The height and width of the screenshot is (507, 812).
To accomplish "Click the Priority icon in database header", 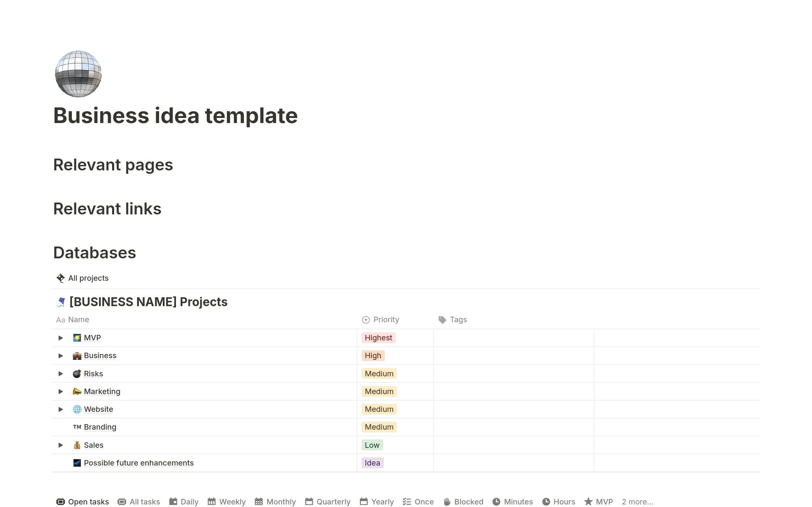I will coord(366,320).
